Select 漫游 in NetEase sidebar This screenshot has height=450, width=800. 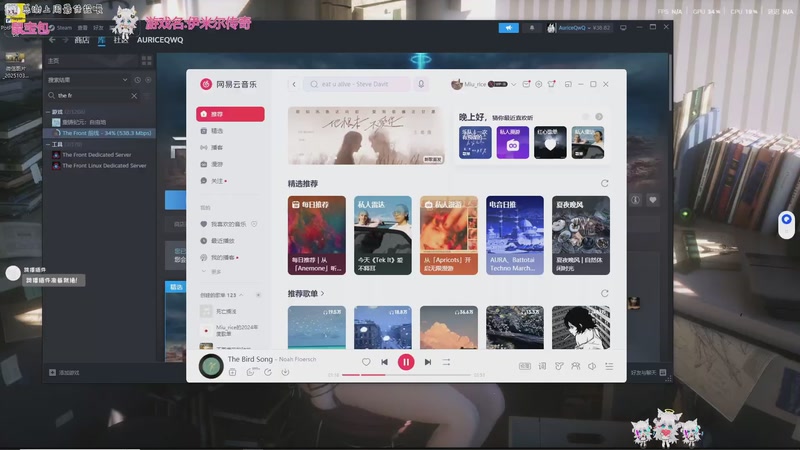(230, 164)
